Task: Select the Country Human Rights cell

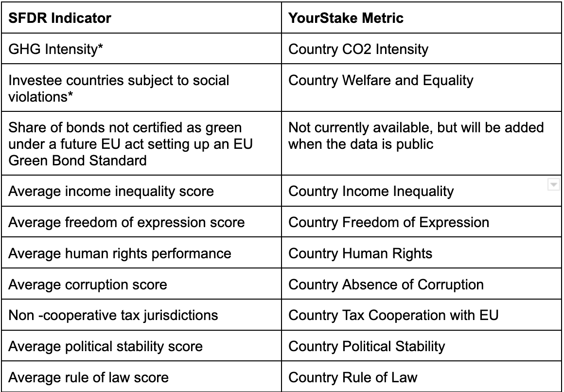Action: pyautogui.click(x=421, y=253)
